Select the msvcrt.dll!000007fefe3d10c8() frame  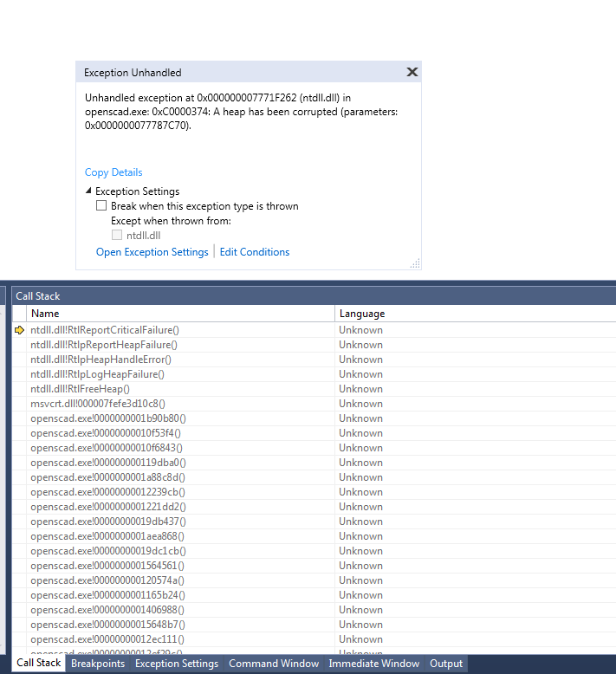click(97, 404)
